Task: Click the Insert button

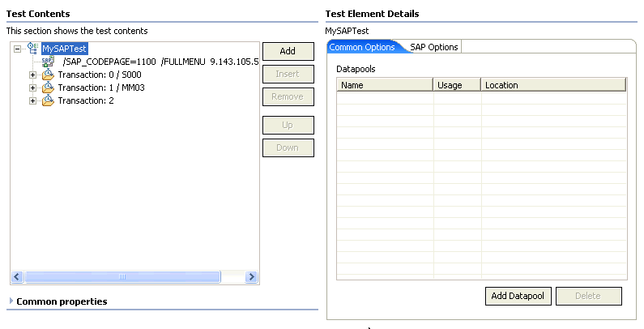Action: (288, 74)
